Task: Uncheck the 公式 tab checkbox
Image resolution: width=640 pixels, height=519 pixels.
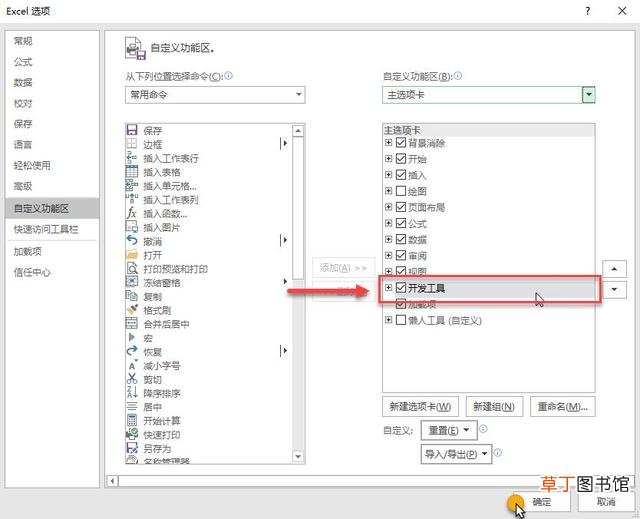Action: 401,223
